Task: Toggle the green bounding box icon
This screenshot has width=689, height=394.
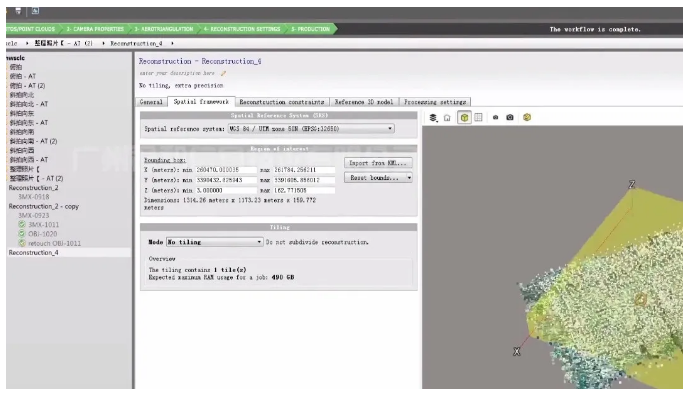Action: (x=464, y=117)
